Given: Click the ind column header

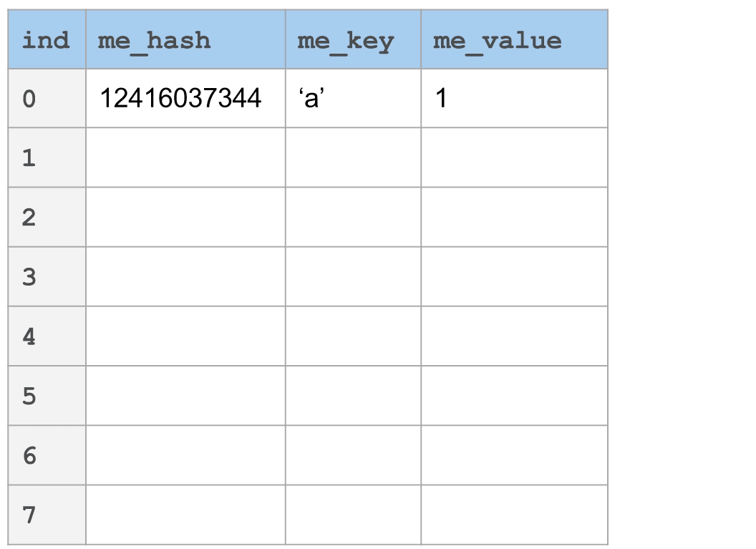Looking at the screenshot, I should [x=47, y=39].
